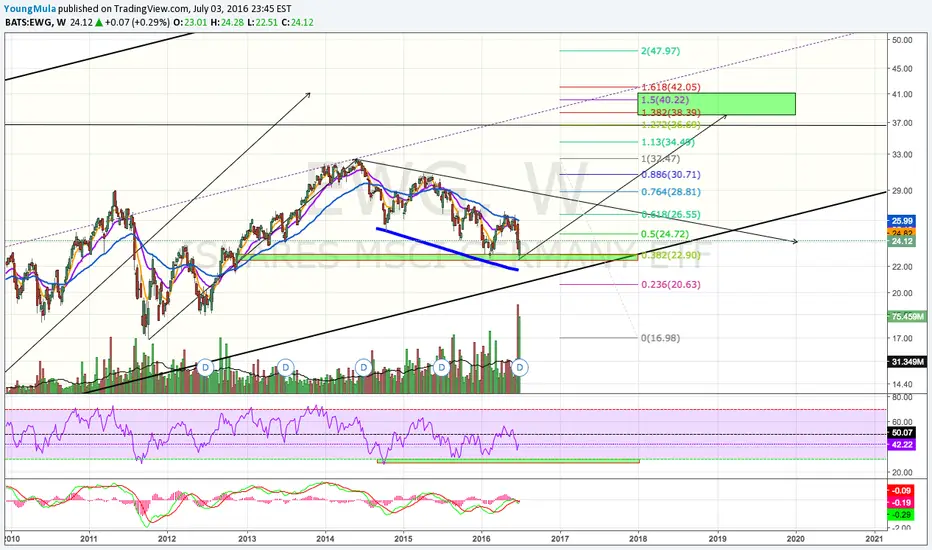Viewport: 932px width, 550px height.
Task: Click the close price C:24.12 in header
Action: [297, 23]
